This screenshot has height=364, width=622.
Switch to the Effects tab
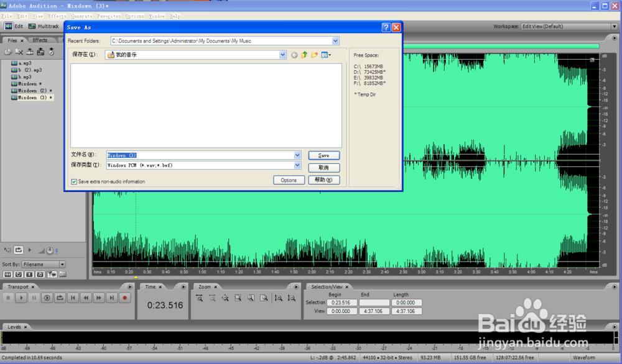[40, 40]
